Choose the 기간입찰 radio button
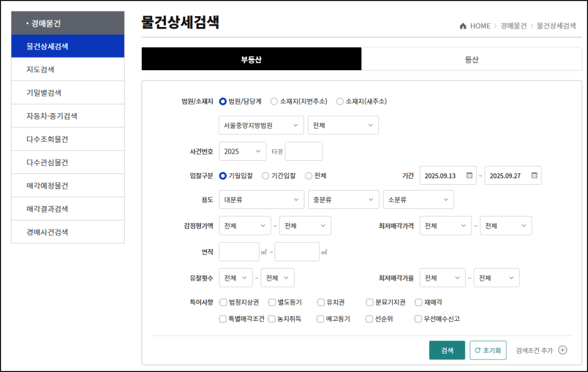588x372 pixels. pyautogui.click(x=265, y=176)
